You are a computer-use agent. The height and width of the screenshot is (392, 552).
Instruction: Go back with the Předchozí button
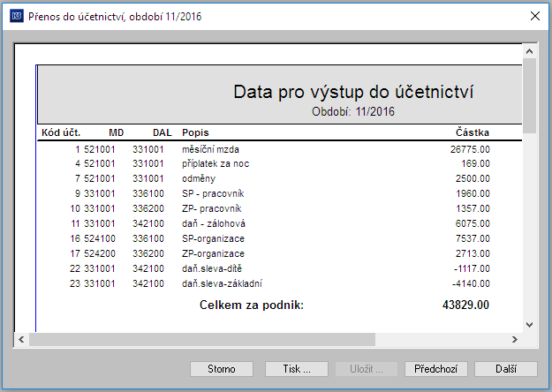pos(435,369)
